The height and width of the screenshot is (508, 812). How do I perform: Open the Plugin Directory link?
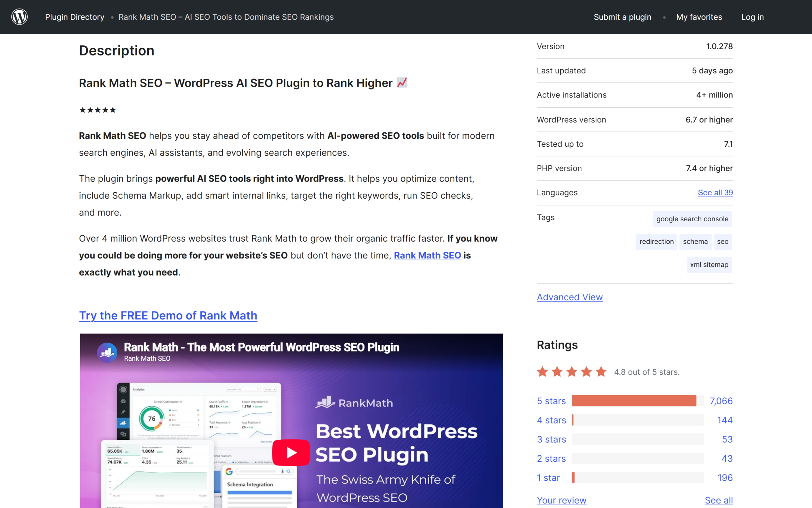75,17
